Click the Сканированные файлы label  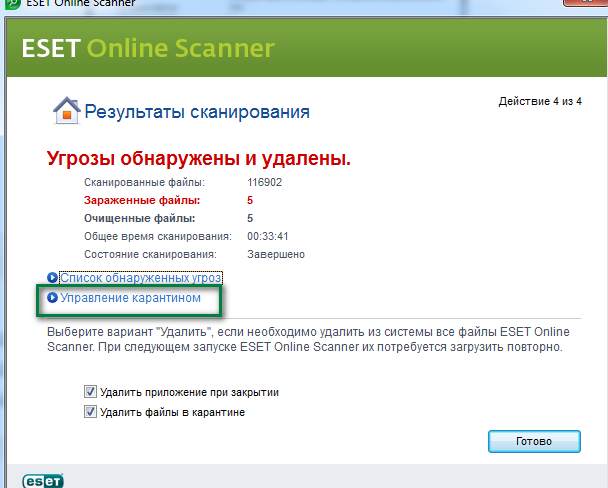(x=144, y=182)
